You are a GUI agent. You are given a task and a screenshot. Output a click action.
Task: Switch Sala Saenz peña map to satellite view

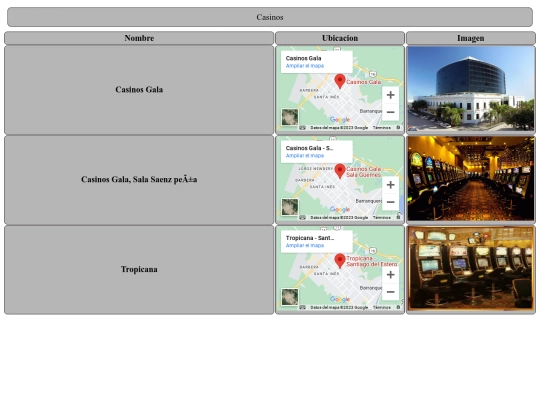coord(290,207)
